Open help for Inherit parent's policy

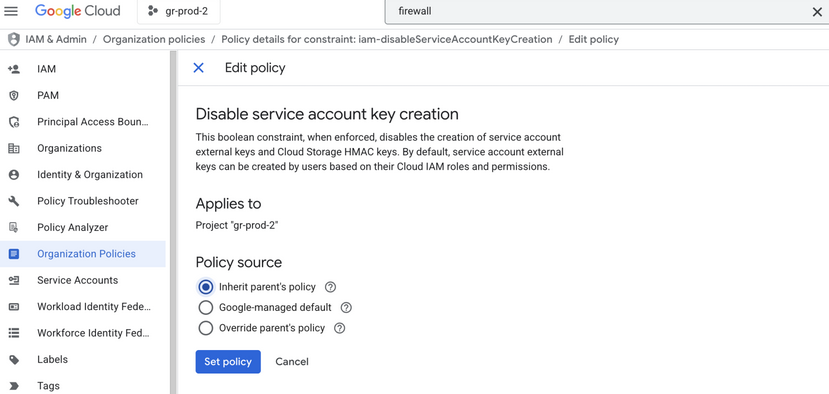330,287
